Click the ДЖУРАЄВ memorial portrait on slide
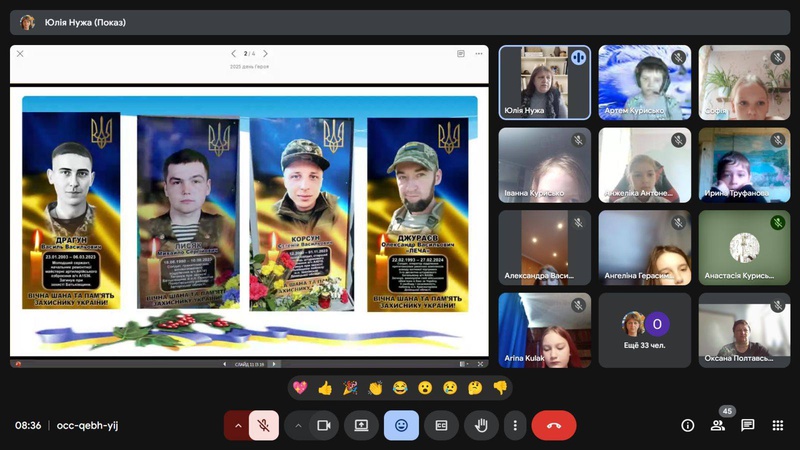 coord(418,214)
